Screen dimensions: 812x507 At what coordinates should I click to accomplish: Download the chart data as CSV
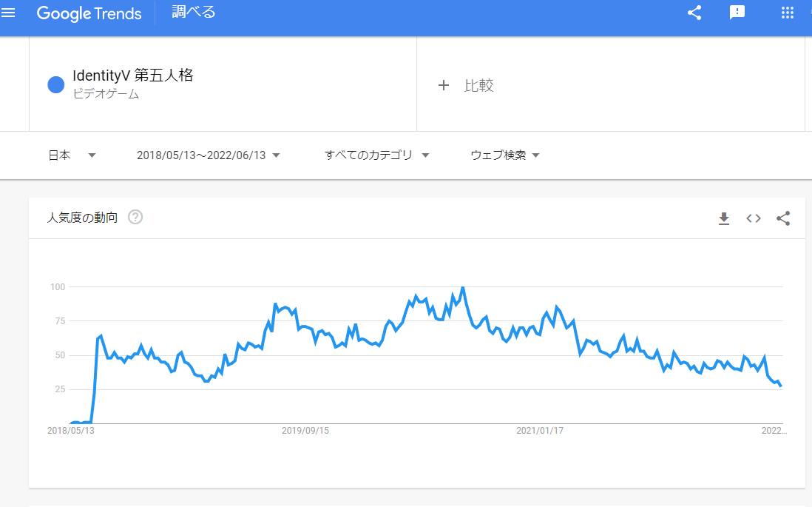click(724, 218)
